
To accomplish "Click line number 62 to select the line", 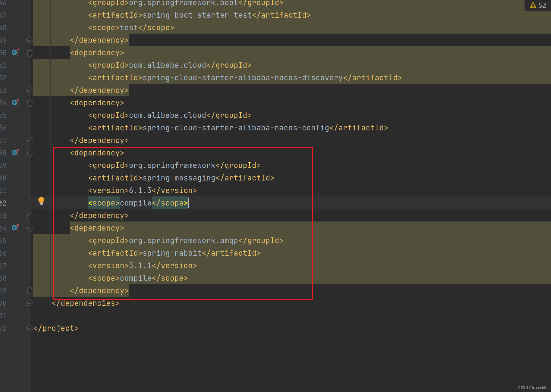I will coord(3,203).
